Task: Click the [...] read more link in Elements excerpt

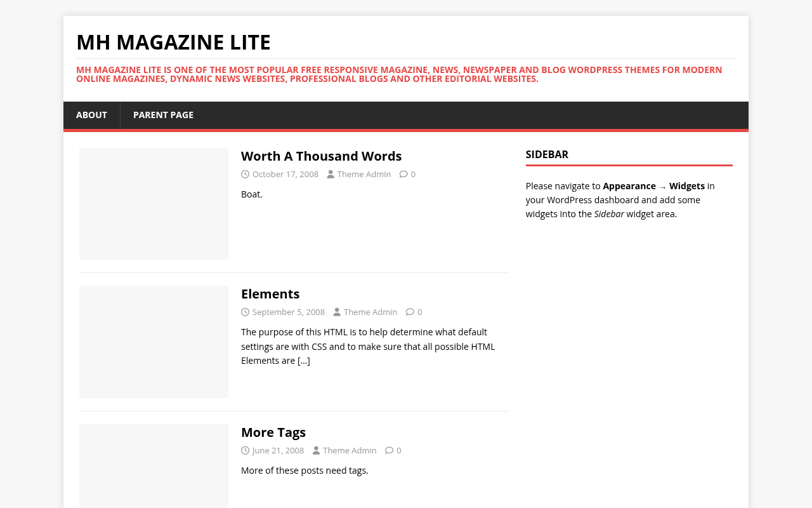Action: [304, 361]
